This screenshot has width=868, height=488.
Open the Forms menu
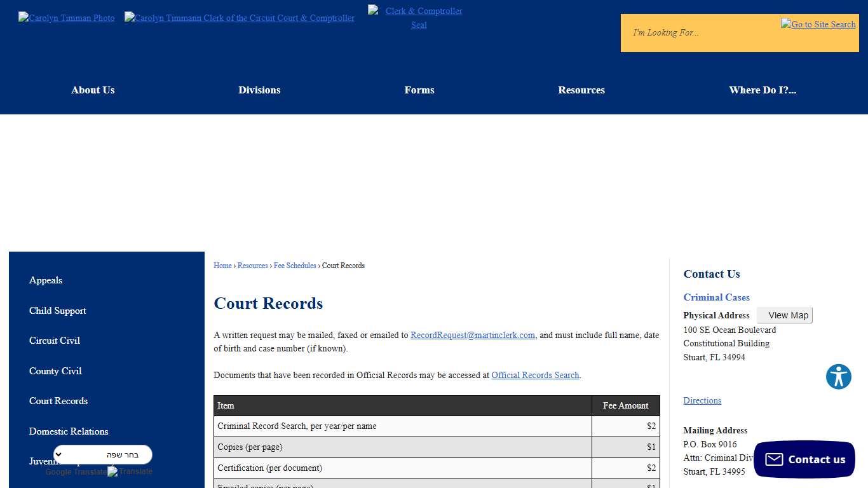[419, 90]
